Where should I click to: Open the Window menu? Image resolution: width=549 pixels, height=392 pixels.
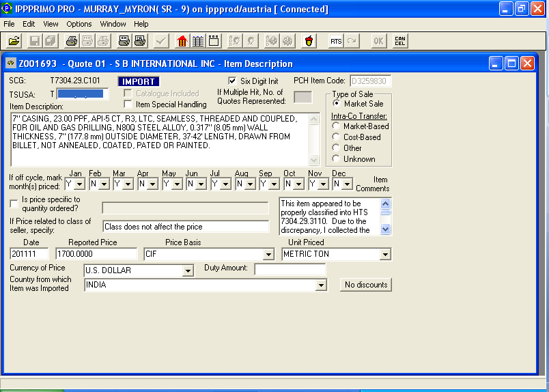(113, 24)
